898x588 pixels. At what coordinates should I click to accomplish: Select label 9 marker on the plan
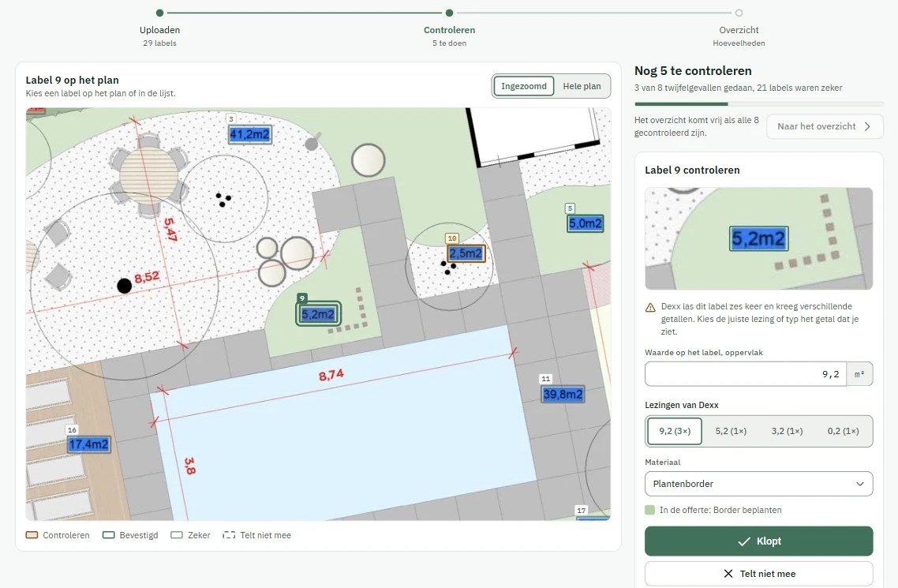click(x=319, y=314)
